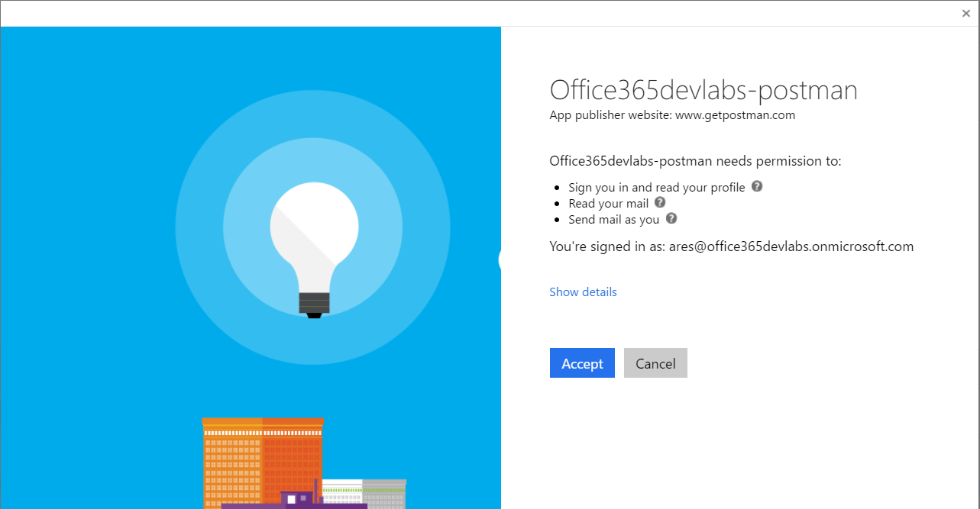Select the "Read your mail" permission text
The image size is (980, 509).
[x=608, y=203]
